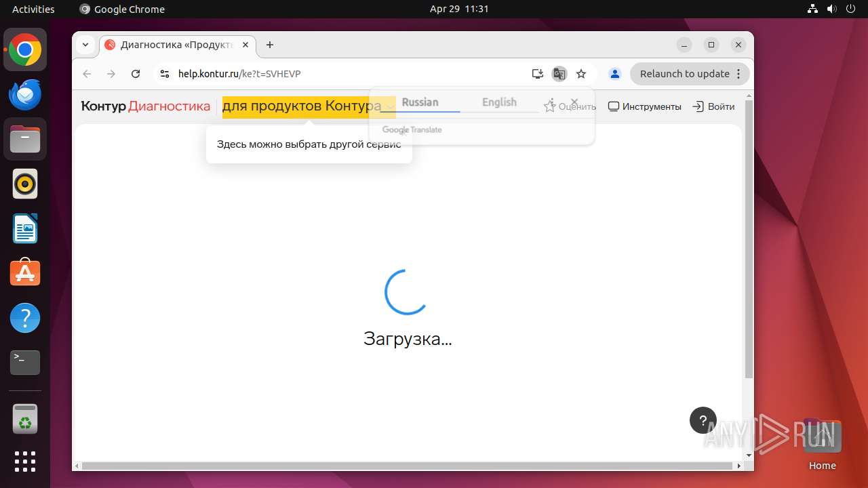Open the Инструменты menu
The width and height of the screenshot is (868, 488).
click(x=645, y=106)
